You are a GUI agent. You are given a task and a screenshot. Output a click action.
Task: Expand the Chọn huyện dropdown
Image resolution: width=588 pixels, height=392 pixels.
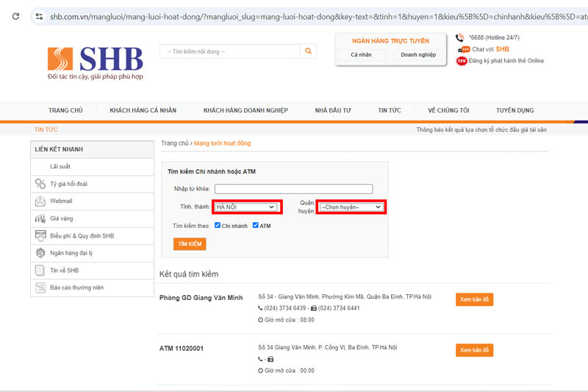coord(351,207)
